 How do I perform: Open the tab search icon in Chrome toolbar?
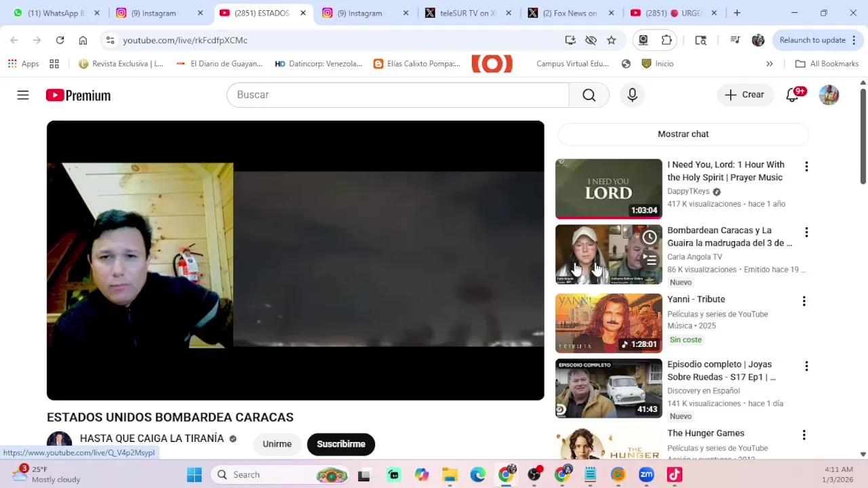coord(701,40)
